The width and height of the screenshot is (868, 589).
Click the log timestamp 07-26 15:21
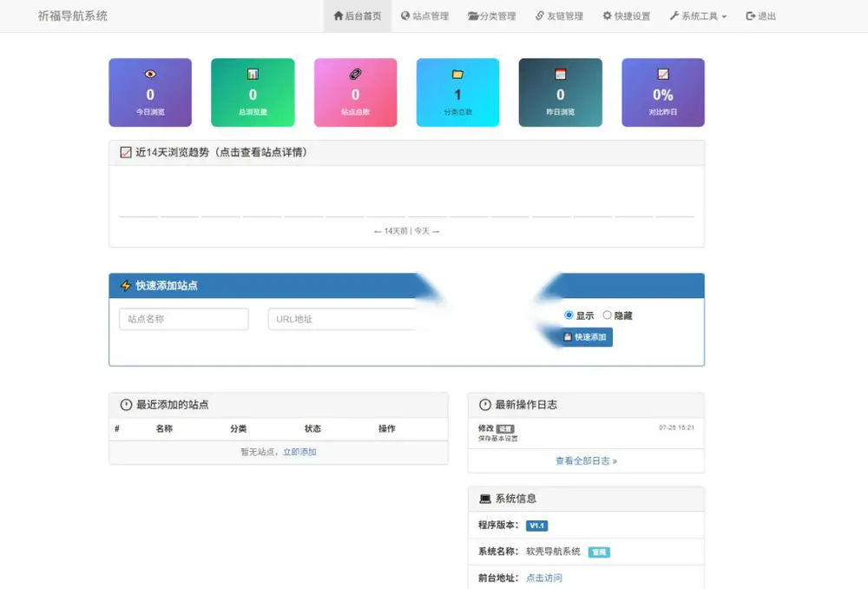click(x=676, y=427)
